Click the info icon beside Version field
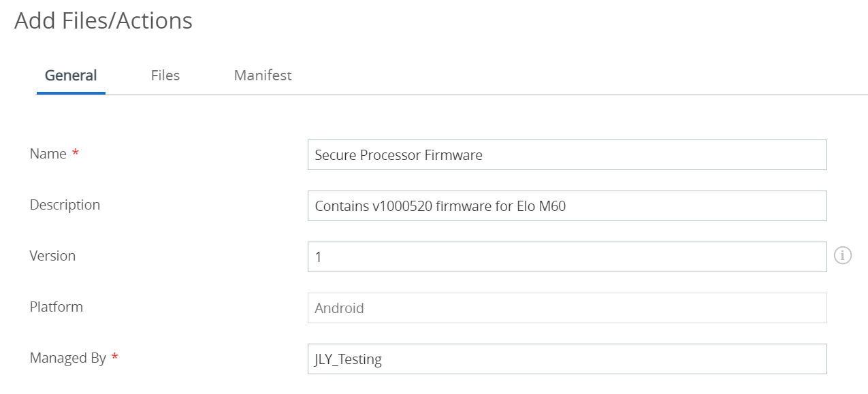This screenshot has height=394, width=868. [843, 256]
